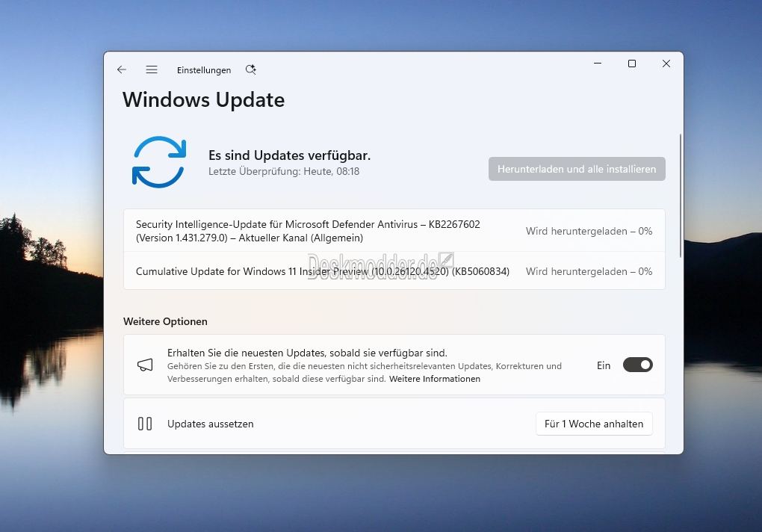Screen dimensions: 762x532
Task: Select the Defender Antivirus KB2267602 update row
Action: tap(394, 231)
